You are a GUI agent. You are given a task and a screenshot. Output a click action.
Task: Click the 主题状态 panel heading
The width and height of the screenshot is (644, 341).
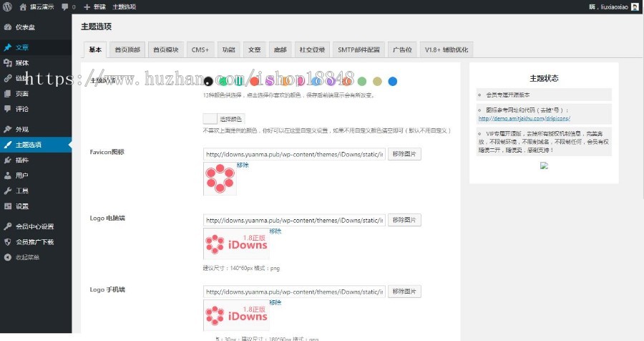tap(544, 78)
